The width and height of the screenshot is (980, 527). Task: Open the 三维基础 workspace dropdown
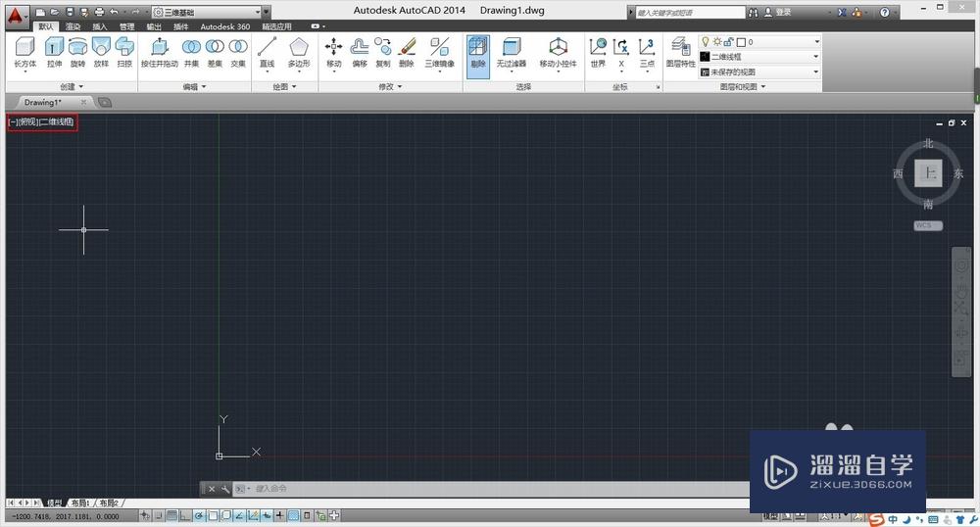[206, 12]
